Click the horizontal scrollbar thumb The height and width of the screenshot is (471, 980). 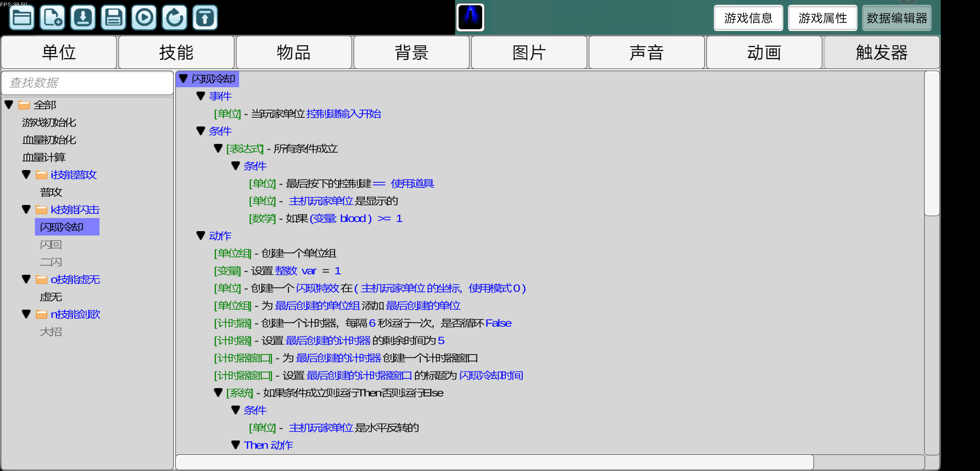point(495,462)
